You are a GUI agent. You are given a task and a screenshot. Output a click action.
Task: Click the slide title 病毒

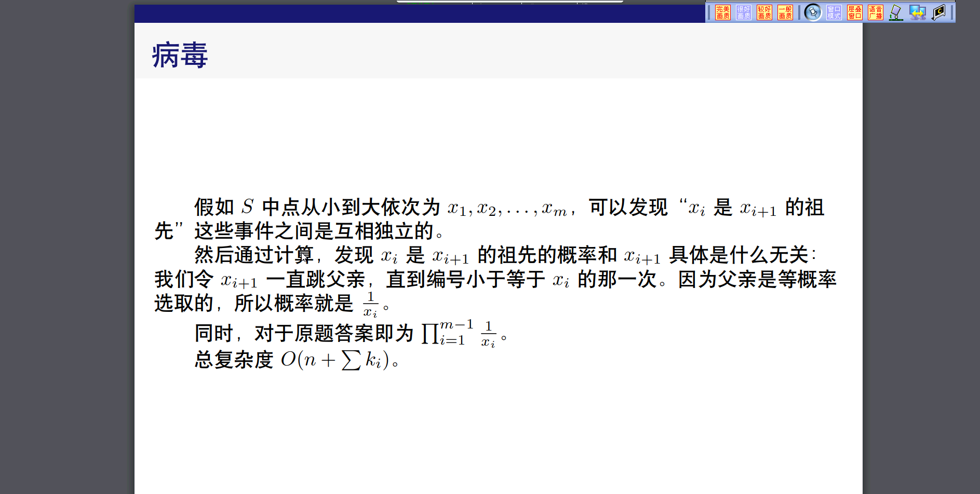click(180, 56)
